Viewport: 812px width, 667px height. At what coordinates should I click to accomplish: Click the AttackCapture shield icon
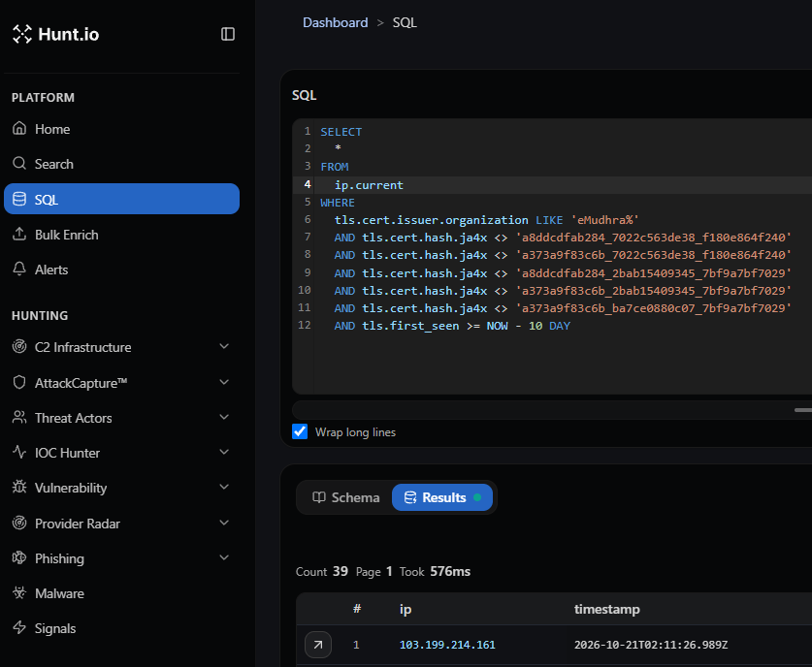pyautogui.click(x=19, y=382)
